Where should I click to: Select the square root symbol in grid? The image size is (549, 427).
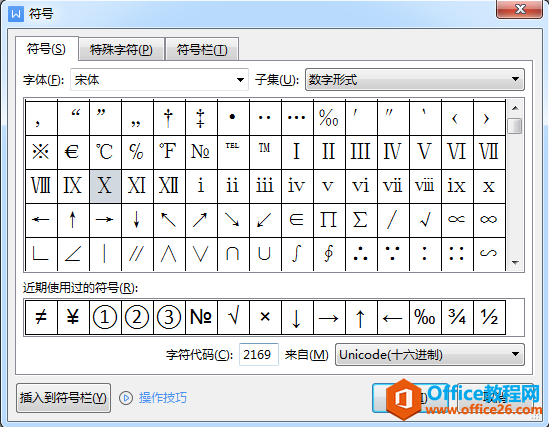click(425, 220)
